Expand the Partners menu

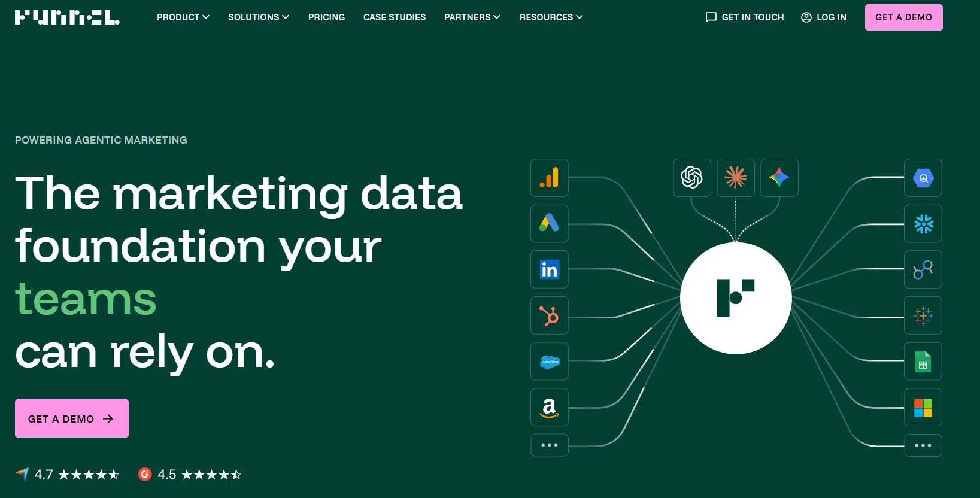[x=472, y=17]
